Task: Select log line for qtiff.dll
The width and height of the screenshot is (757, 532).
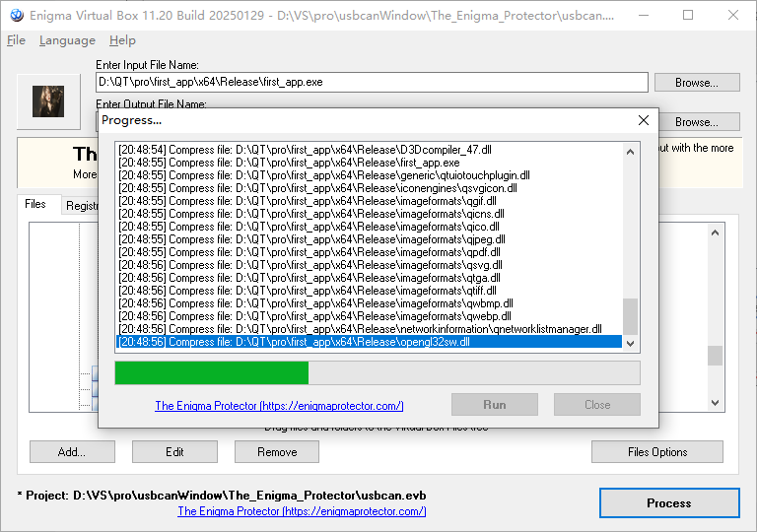Action: pyautogui.click(x=370, y=291)
